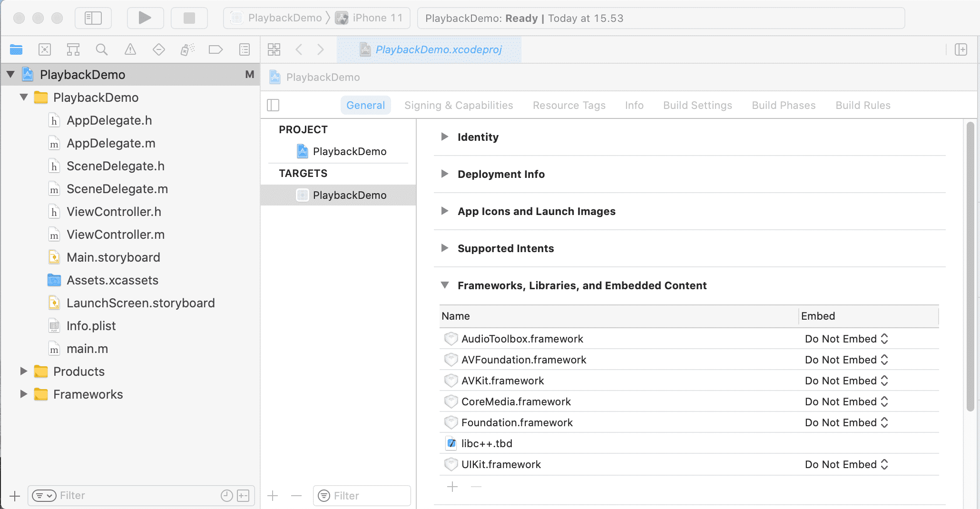Show only source-controlled files
980x509 pixels.
tap(243, 496)
